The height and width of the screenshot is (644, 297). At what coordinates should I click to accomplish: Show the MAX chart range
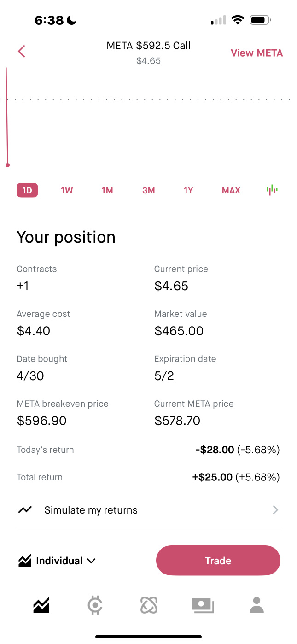click(231, 190)
